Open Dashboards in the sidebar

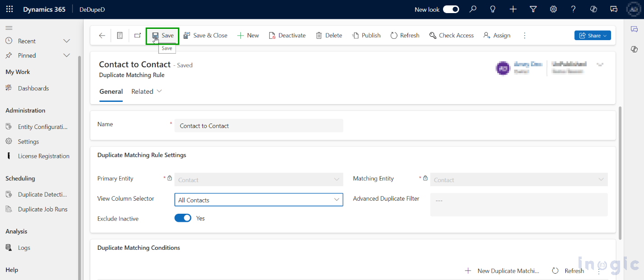(x=33, y=88)
